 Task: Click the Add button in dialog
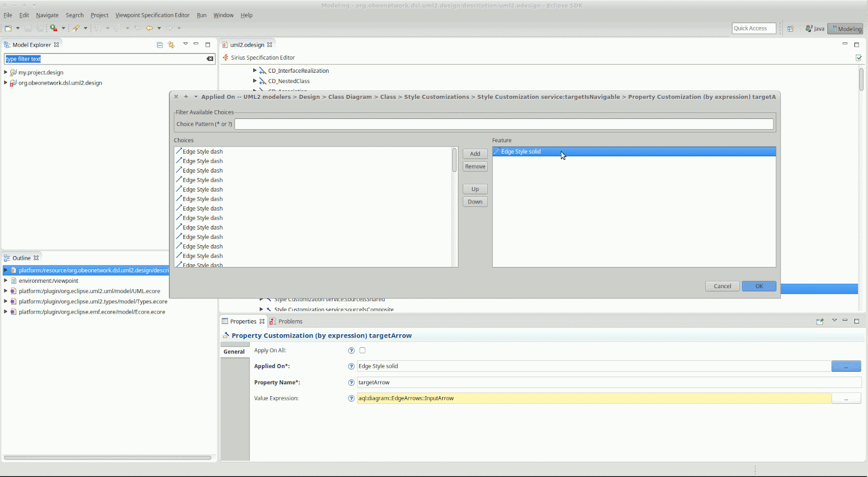(x=475, y=154)
